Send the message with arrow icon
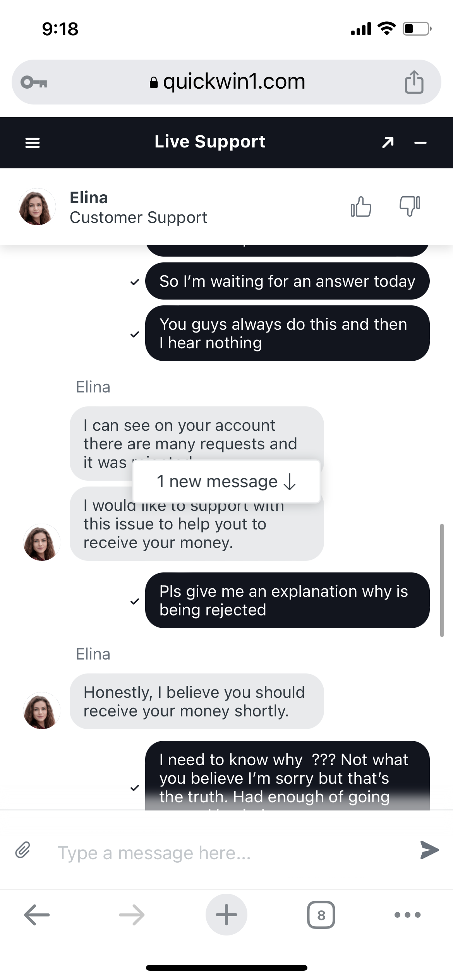Viewport: 453px width, 980px height. pyautogui.click(x=429, y=850)
